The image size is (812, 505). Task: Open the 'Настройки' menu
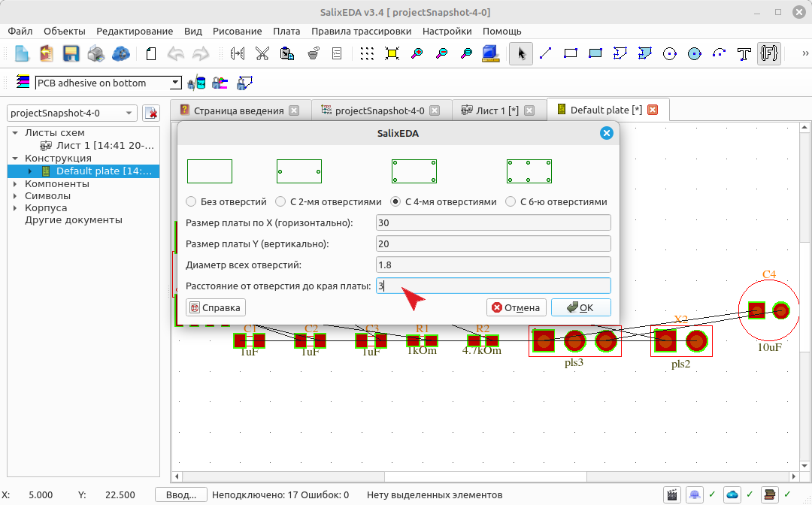447,31
